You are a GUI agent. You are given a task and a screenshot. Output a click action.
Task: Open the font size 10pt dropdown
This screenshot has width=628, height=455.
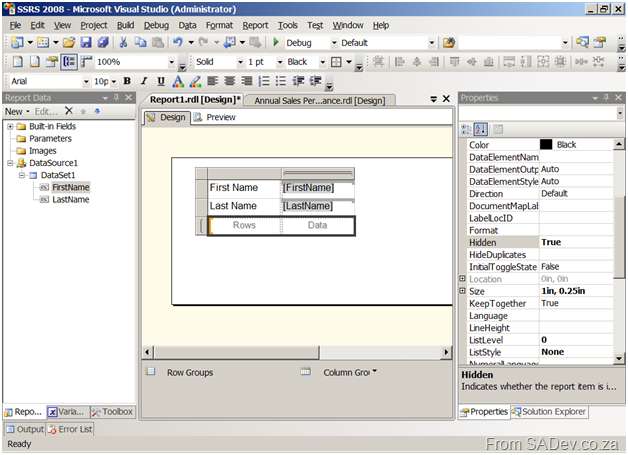pos(114,82)
